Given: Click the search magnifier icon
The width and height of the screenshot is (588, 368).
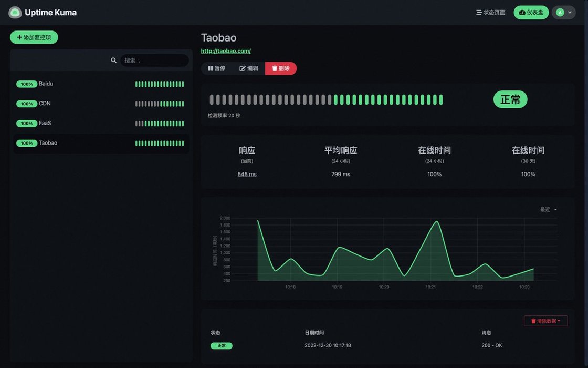Looking at the screenshot, I should pos(113,60).
